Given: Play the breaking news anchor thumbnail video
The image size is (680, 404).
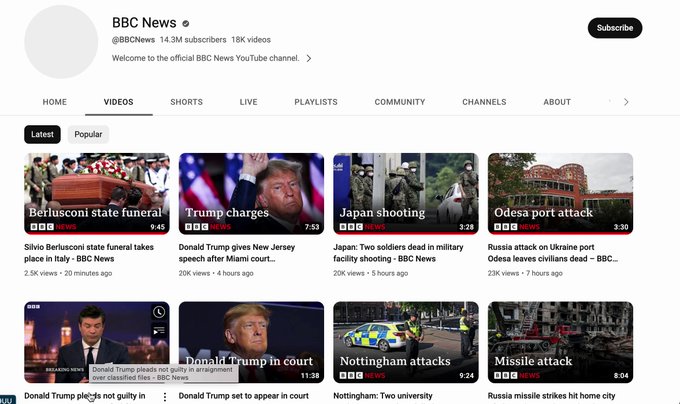Looking at the screenshot, I should 97,342.
